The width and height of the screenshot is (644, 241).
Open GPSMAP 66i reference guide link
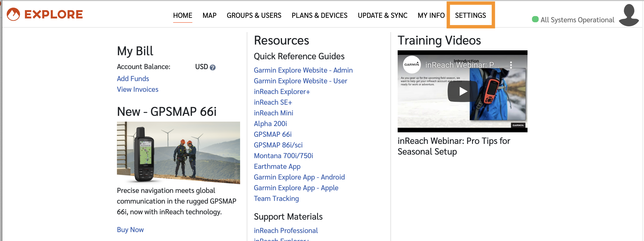(273, 135)
